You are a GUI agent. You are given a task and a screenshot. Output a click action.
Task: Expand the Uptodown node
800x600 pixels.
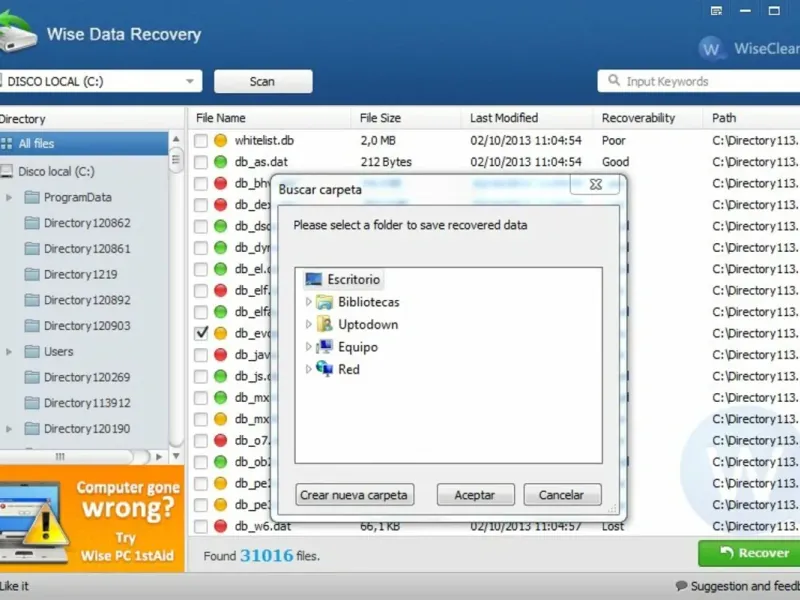(x=308, y=324)
